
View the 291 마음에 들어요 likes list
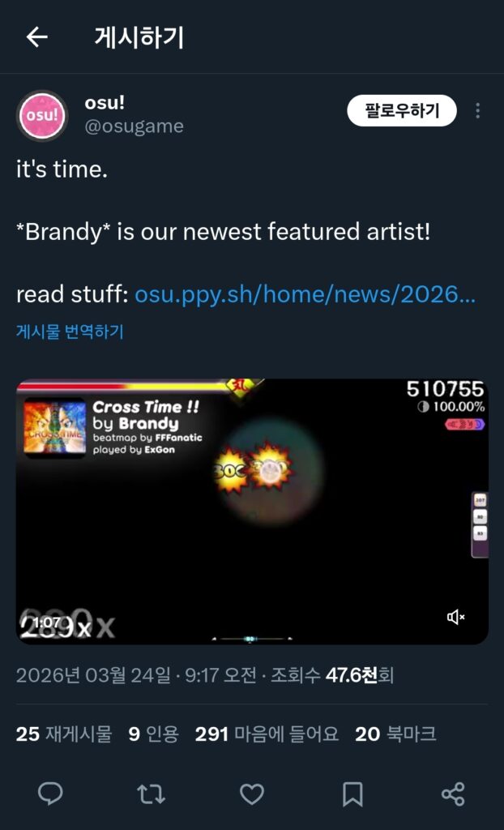tap(267, 734)
